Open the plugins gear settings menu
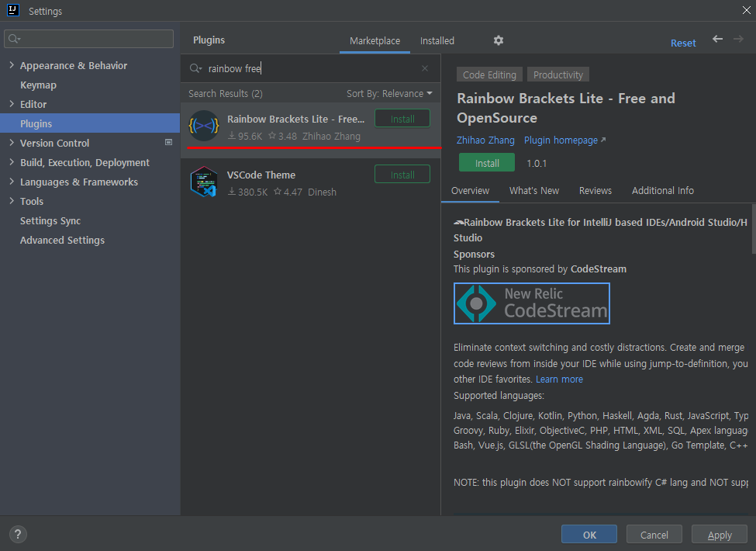 [x=498, y=40]
